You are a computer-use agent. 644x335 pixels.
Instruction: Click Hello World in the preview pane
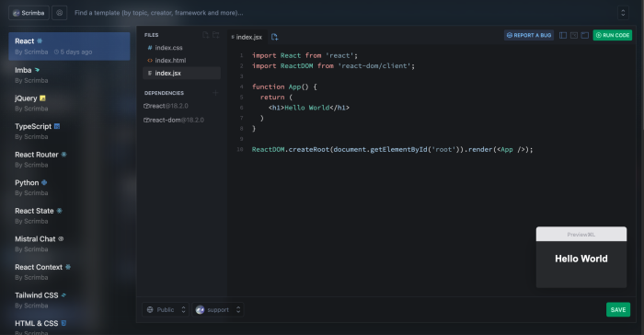coord(581,259)
